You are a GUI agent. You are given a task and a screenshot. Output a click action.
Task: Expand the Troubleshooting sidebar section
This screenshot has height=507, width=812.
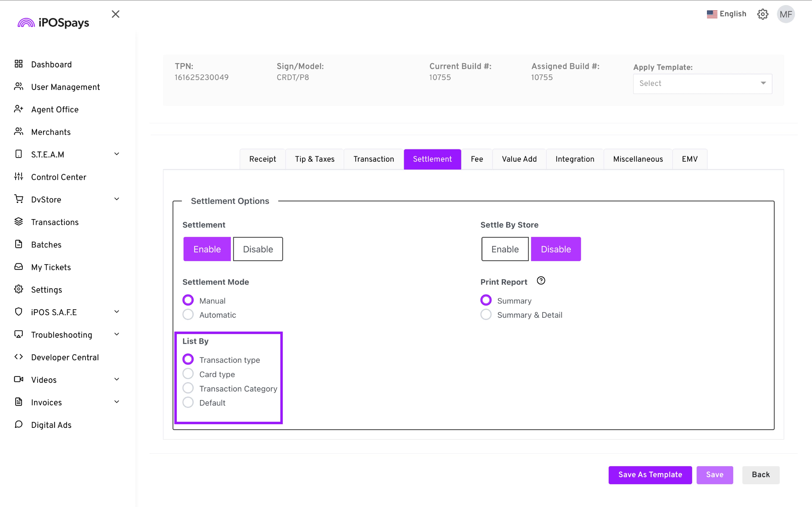(117, 334)
